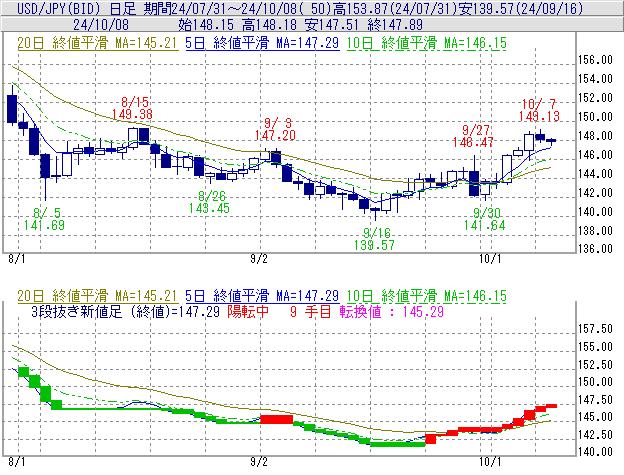Click the 10/1 date label under lower chart

pos(490,462)
